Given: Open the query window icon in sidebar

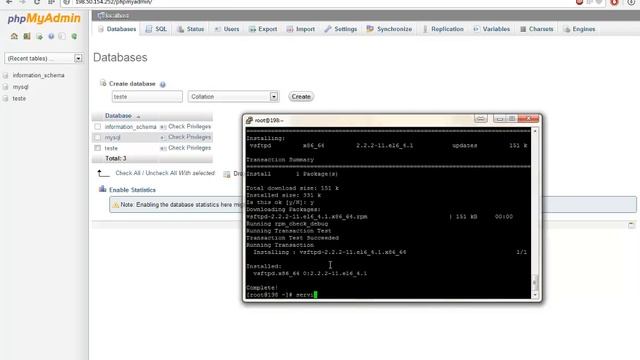Looking at the screenshot, I should (39, 36).
